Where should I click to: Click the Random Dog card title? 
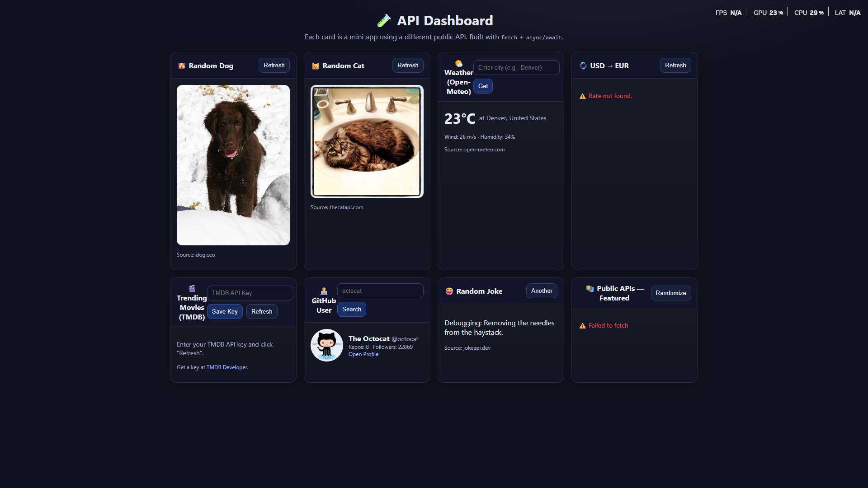[x=211, y=66]
